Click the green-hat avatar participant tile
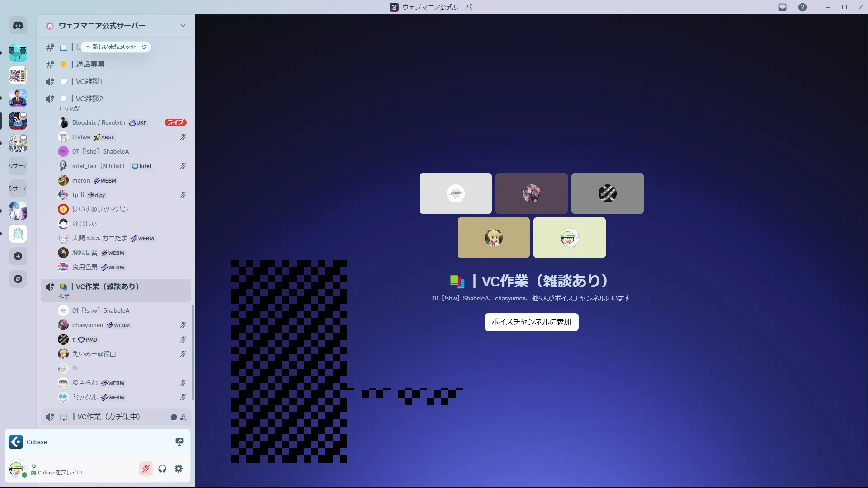The height and width of the screenshot is (488, 868). click(569, 238)
